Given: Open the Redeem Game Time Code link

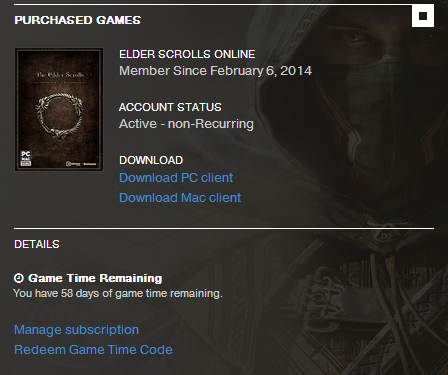Looking at the screenshot, I should tap(93, 350).
